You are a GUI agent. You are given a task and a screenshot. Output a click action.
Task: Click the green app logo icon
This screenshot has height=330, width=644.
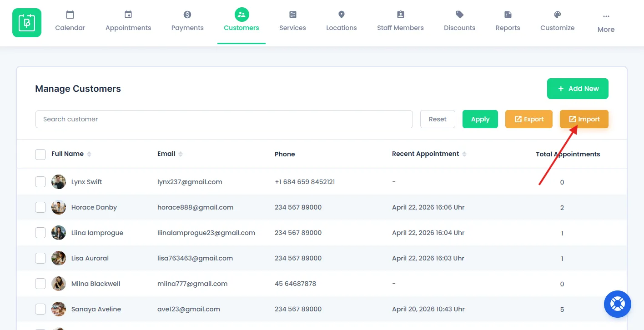[x=27, y=23]
